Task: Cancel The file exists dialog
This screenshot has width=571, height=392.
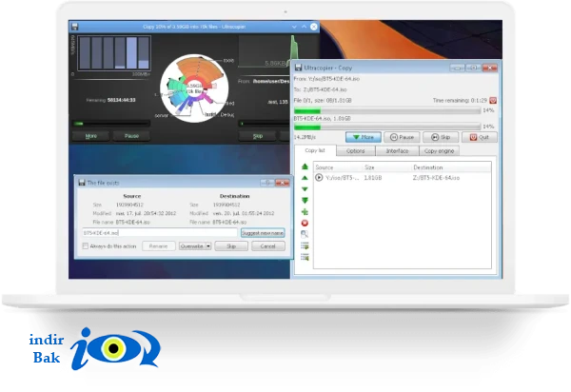Action: pyautogui.click(x=268, y=246)
